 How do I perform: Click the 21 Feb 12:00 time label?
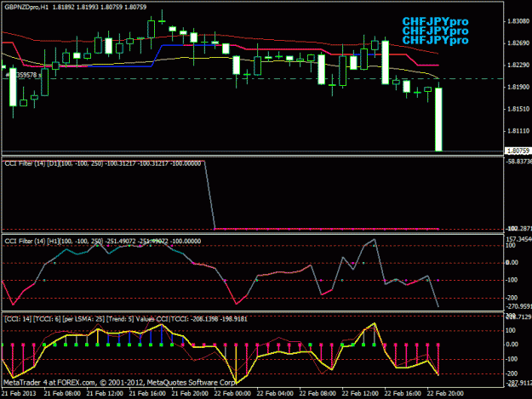(105, 393)
